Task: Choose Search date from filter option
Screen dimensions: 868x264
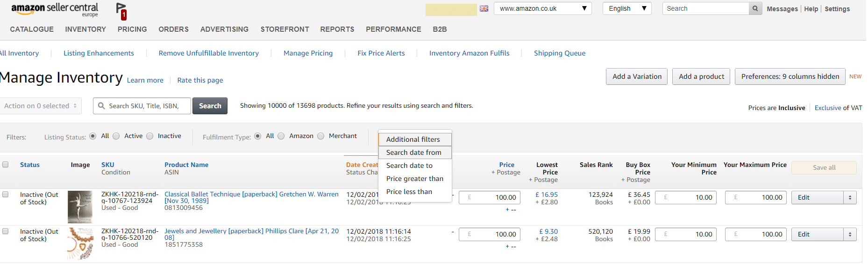Action: (x=415, y=153)
